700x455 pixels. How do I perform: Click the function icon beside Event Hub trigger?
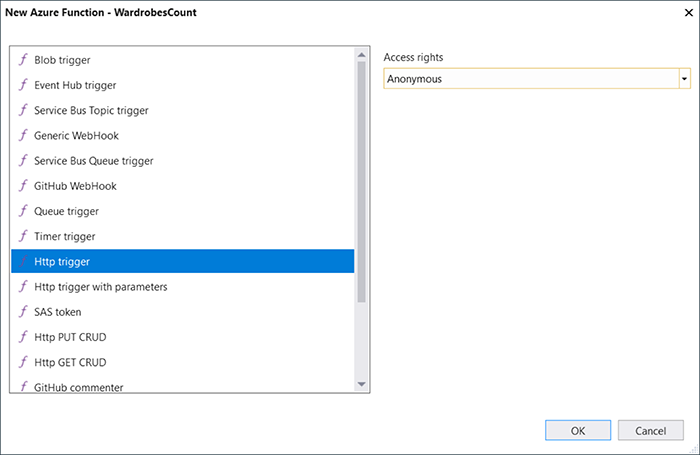pyautogui.click(x=23, y=85)
